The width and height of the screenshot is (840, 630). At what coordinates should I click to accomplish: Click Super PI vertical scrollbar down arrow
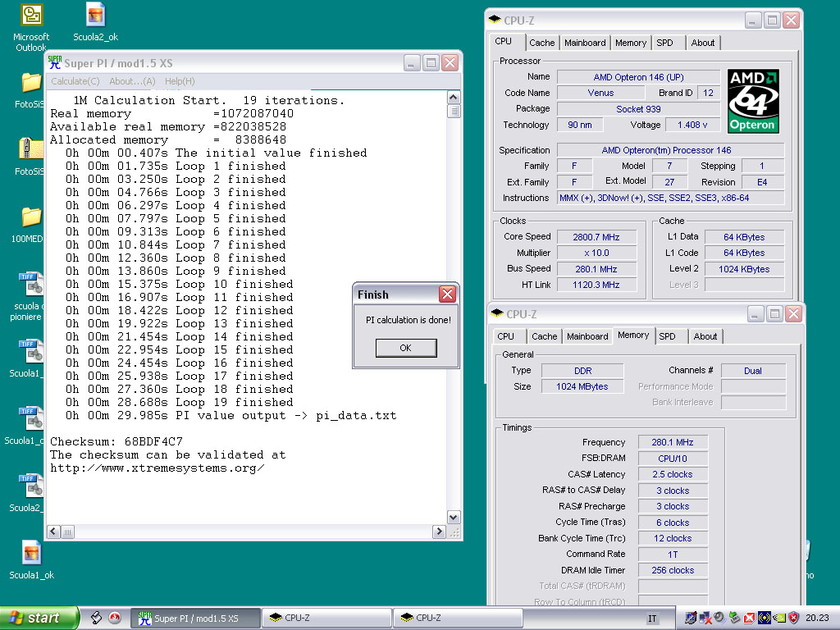click(x=453, y=518)
